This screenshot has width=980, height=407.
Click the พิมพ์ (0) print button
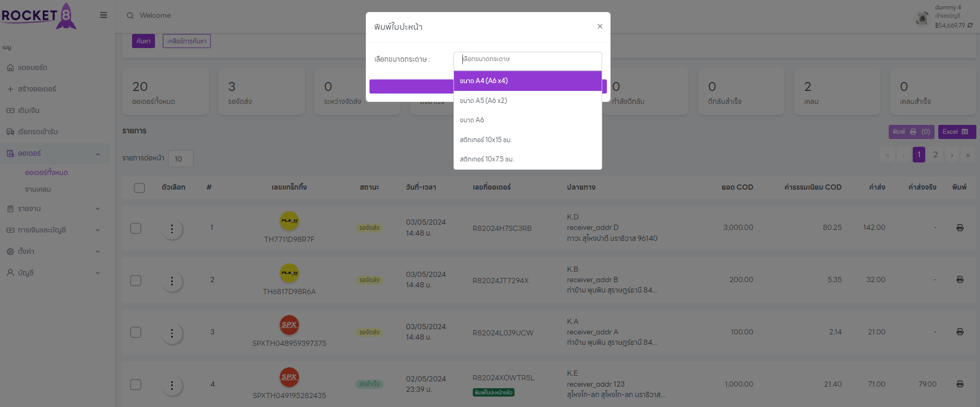tap(912, 132)
